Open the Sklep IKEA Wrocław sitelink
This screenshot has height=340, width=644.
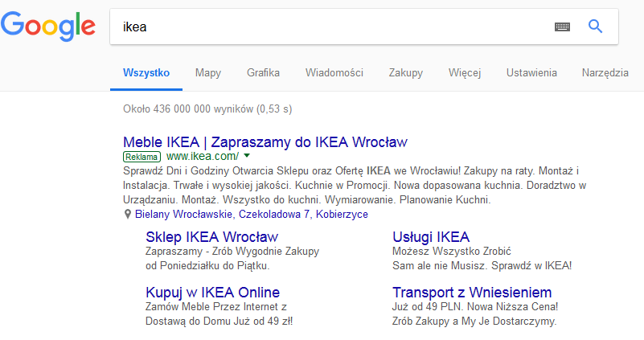[212, 237]
